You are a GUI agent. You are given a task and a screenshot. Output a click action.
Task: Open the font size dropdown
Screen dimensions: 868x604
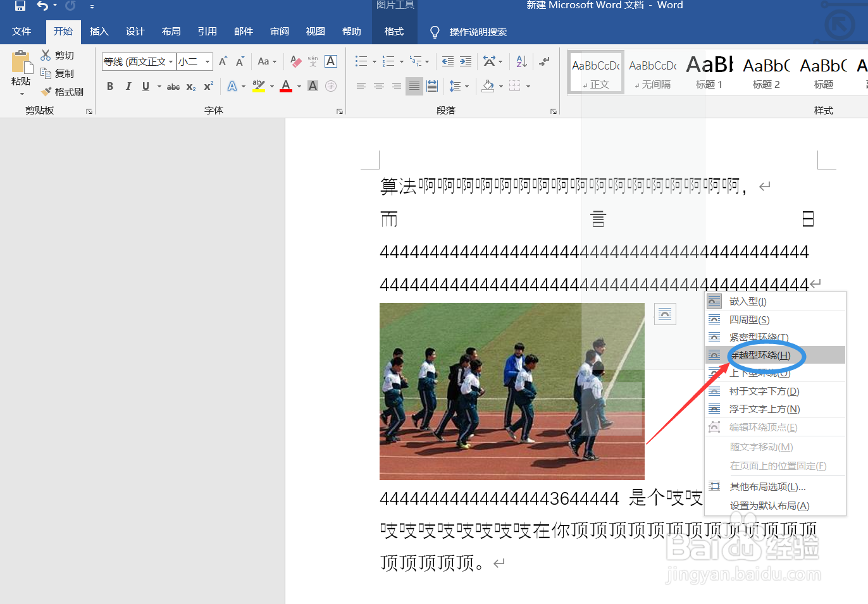coord(206,61)
